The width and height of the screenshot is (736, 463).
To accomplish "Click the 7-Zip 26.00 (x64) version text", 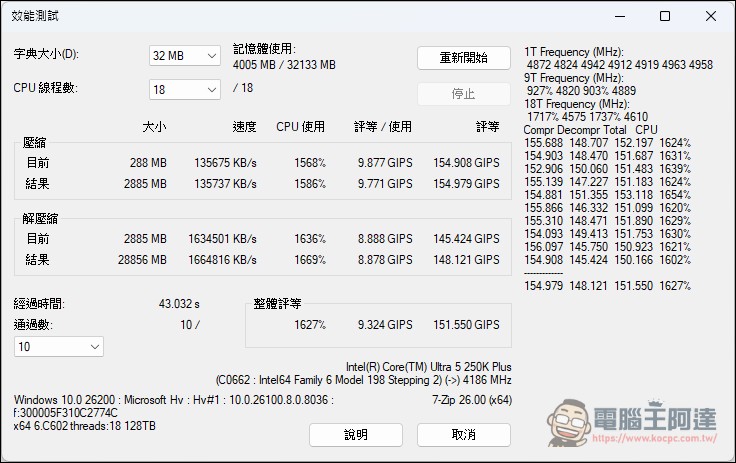I will click(472, 400).
